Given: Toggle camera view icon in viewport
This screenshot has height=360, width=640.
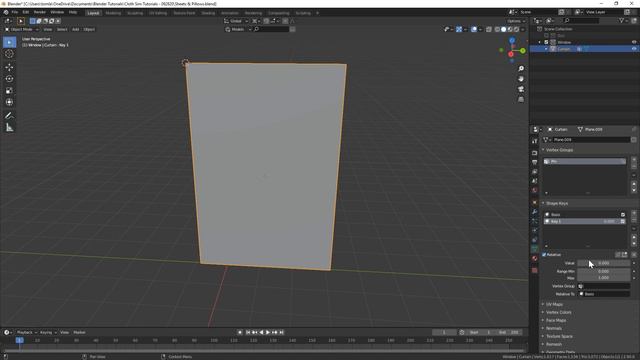Looking at the screenshot, I should click(x=521, y=89).
